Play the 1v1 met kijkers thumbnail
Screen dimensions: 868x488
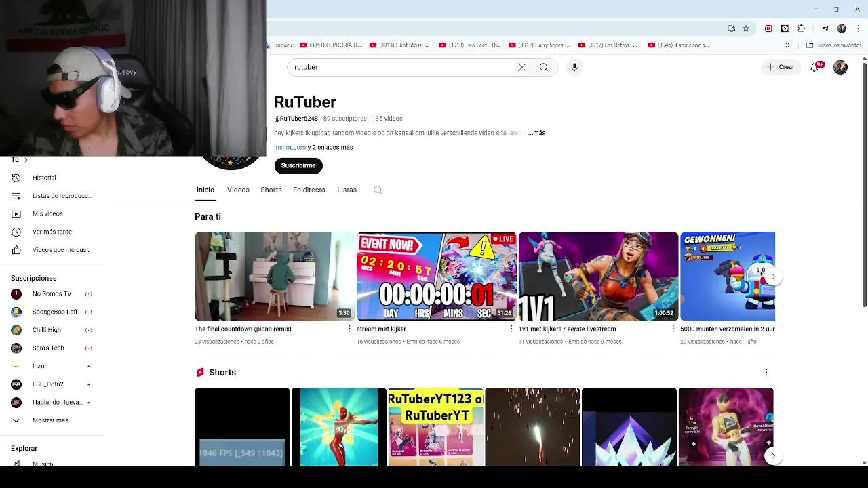(x=598, y=277)
